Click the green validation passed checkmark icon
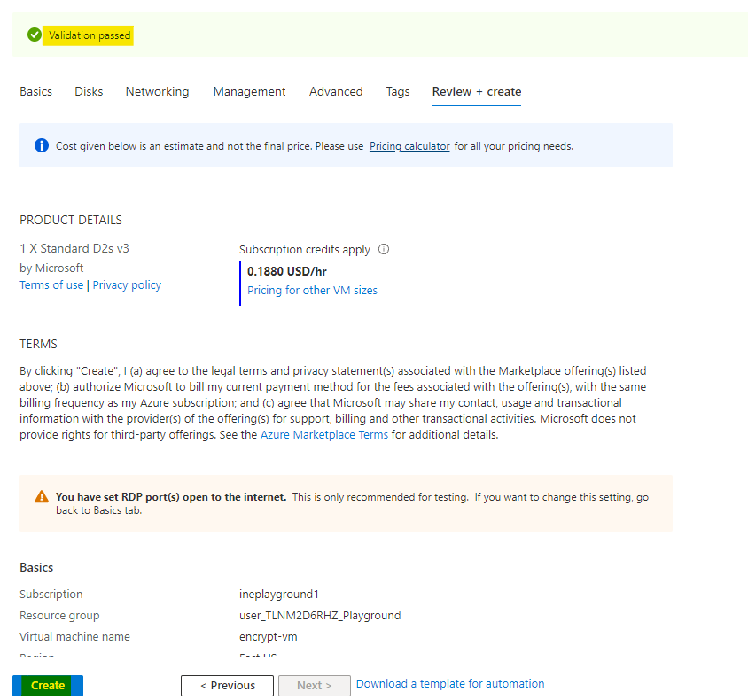 tap(35, 35)
